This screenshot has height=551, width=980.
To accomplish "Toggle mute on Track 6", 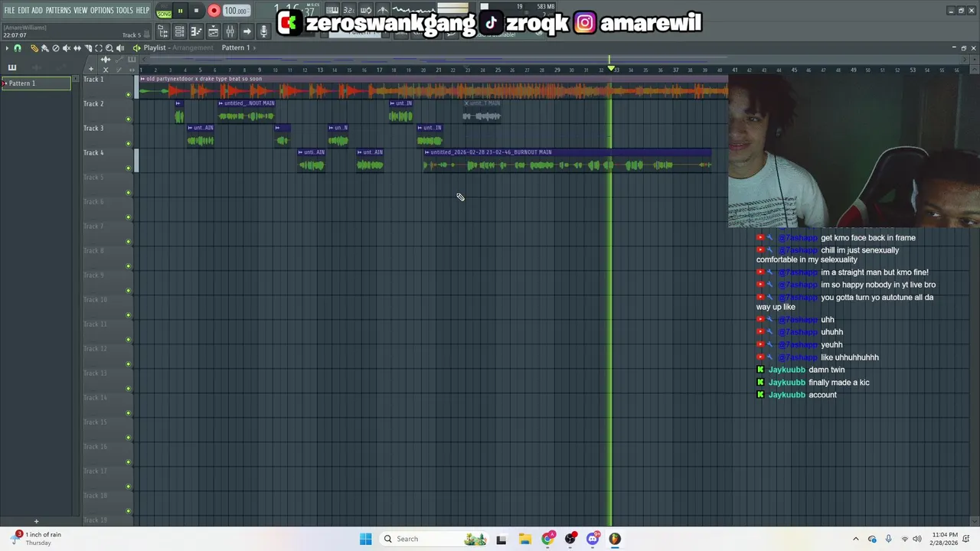I will coord(129,217).
